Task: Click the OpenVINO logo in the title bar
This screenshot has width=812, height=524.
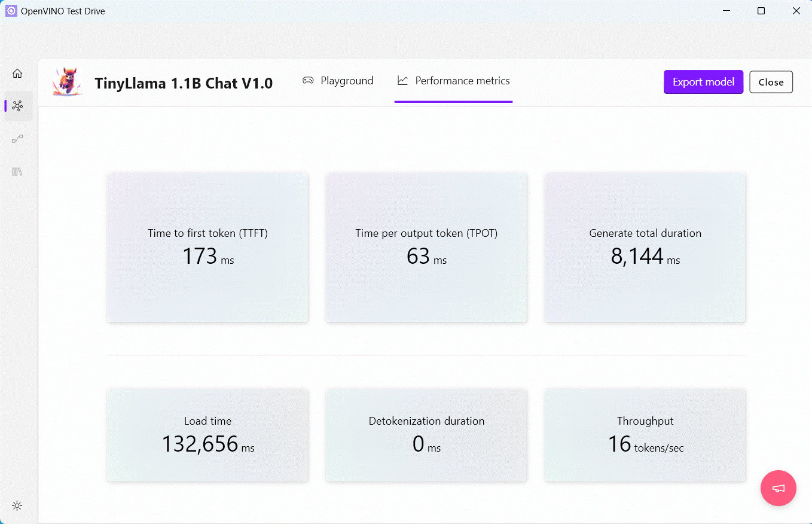Action: coord(10,11)
